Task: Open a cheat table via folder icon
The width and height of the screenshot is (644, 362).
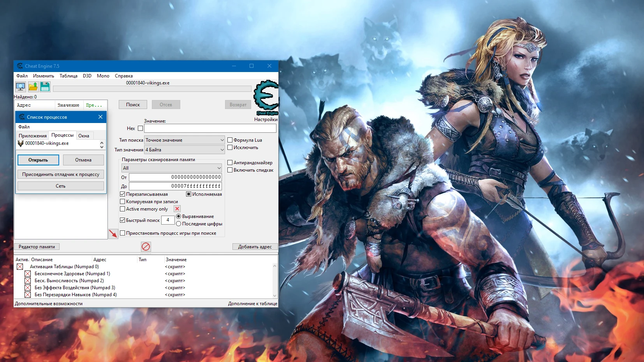Action: click(x=33, y=86)
